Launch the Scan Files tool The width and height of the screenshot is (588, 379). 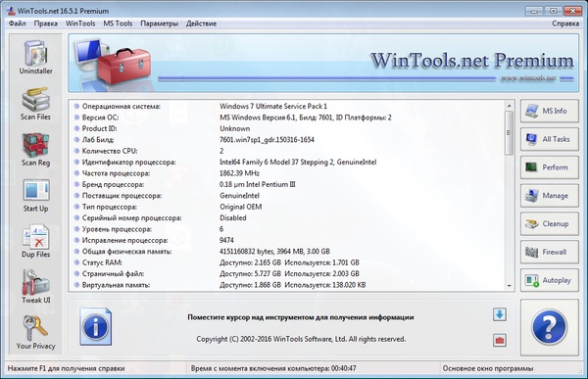click(35, 104)
